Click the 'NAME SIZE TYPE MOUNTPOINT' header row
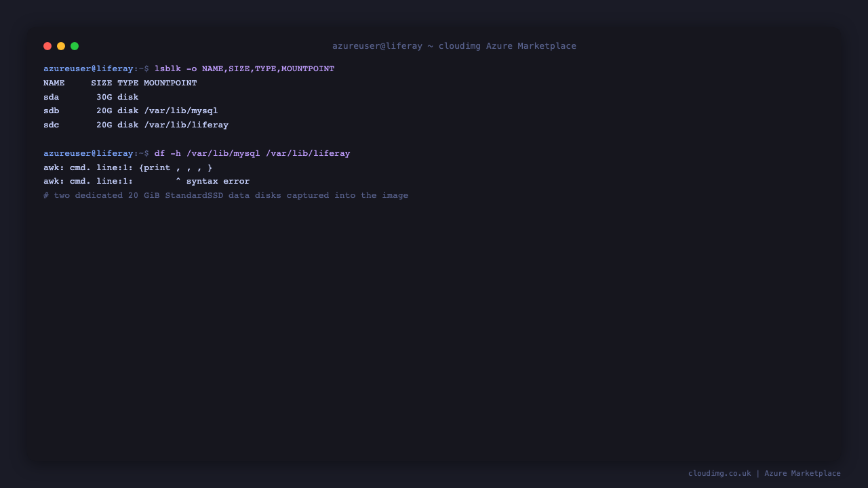This screenshot has height=488, width=868. [120, 83]
